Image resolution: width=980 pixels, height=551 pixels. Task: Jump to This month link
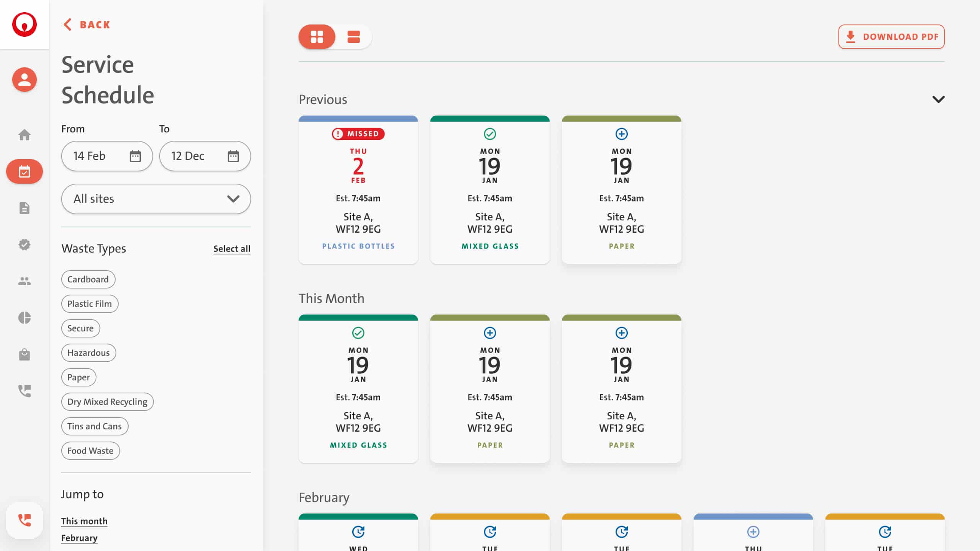[84, 521]
